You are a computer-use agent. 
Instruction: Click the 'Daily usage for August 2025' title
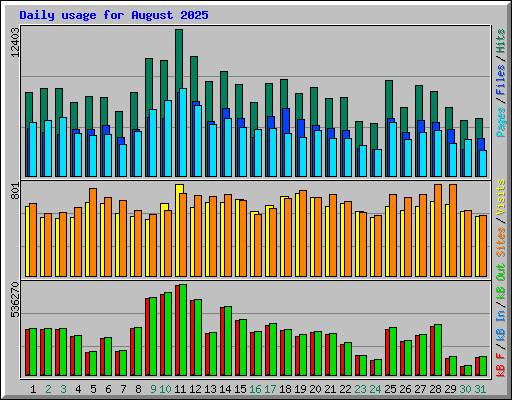(x=114, y=15)
